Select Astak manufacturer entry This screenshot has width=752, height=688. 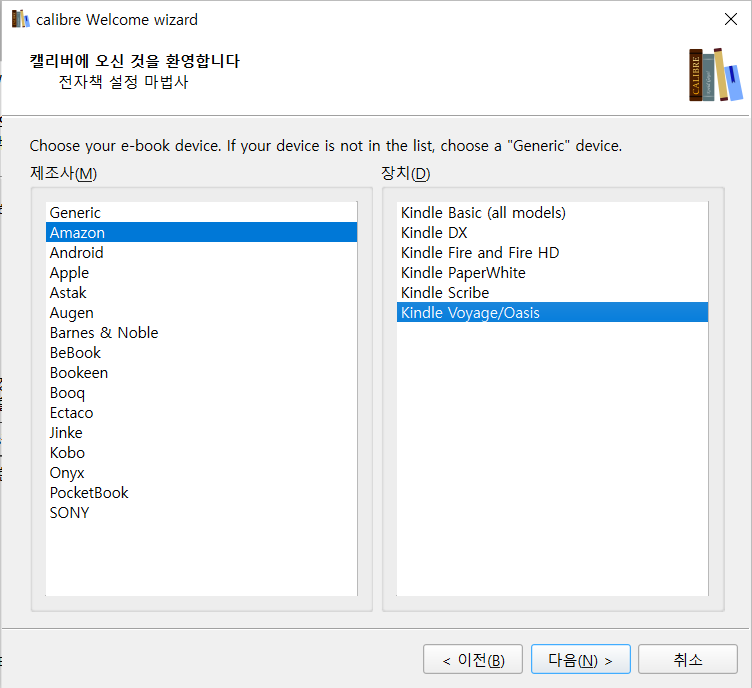pyautogui.click(x=201, y=292)
